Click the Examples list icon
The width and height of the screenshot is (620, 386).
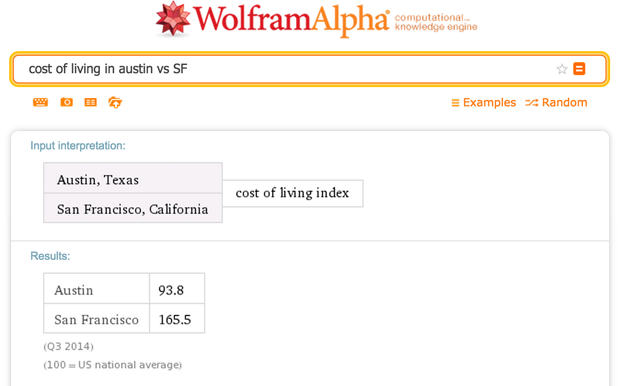456,103
